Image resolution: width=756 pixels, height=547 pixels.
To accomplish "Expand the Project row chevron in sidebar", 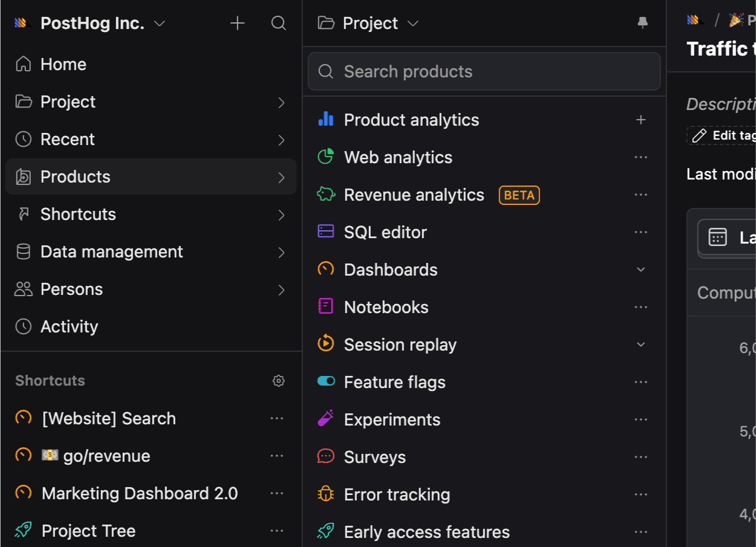I will (x=281, y=103).
